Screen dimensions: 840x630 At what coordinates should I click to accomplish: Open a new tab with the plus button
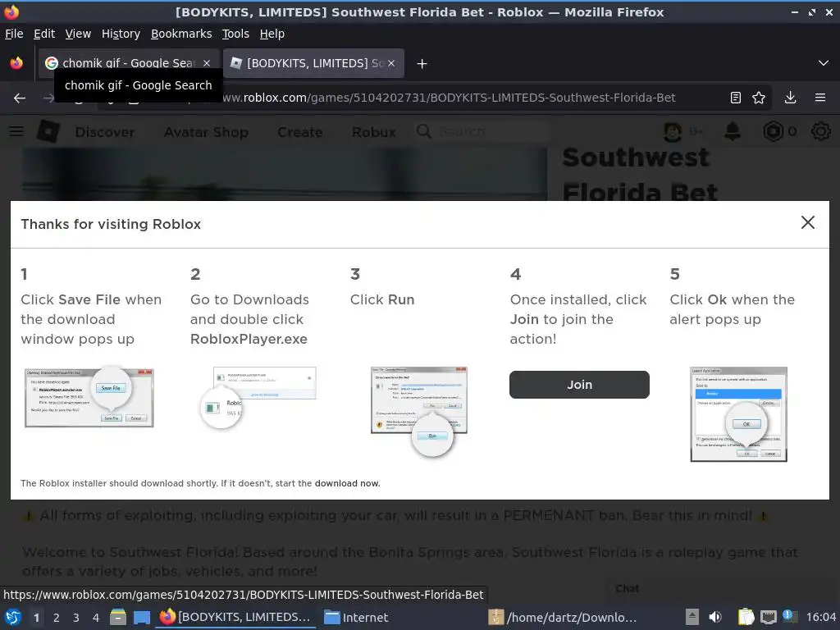pyautogui.click(x=422, y=64)
